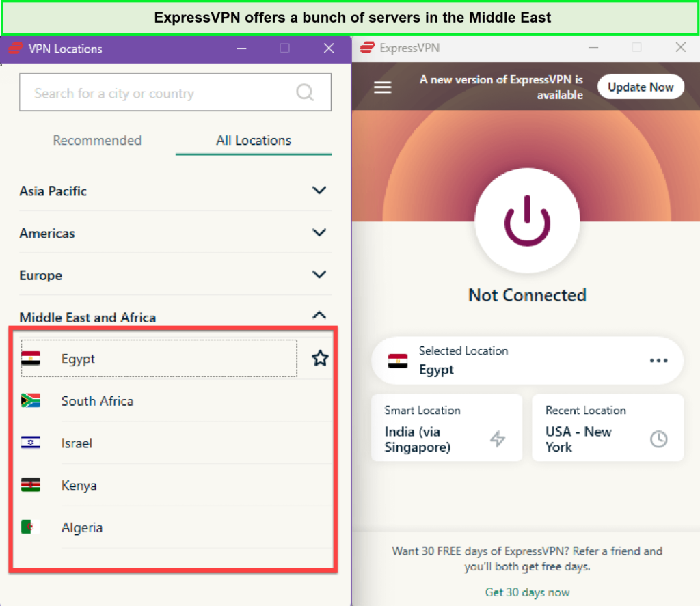Image resolution: width=700 pixels, height=606 pixels.
Task: Minimize the ExpressVPN main window
Action: click(x=593, y=47)
